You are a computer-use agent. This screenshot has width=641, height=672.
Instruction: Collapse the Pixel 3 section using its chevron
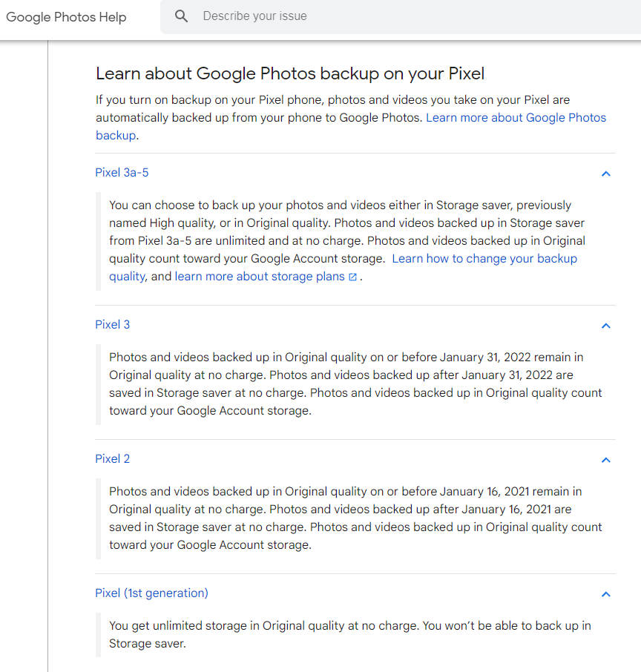coord(605,326)
